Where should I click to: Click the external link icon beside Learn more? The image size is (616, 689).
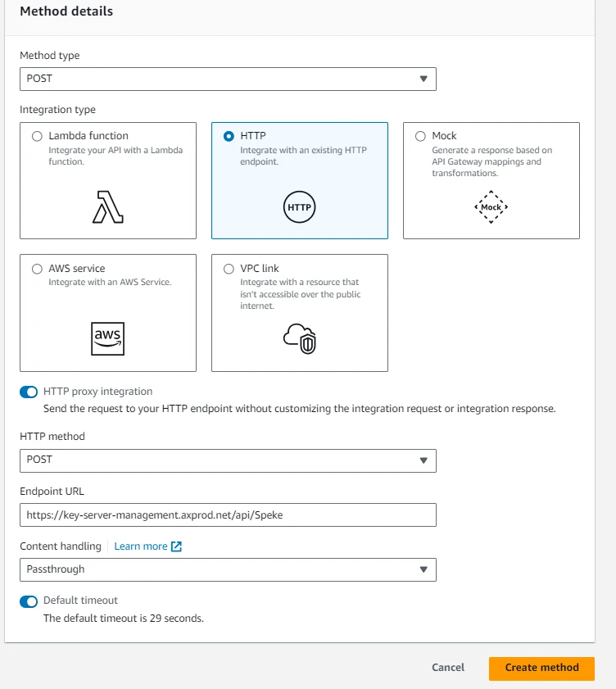coord(176,546)
